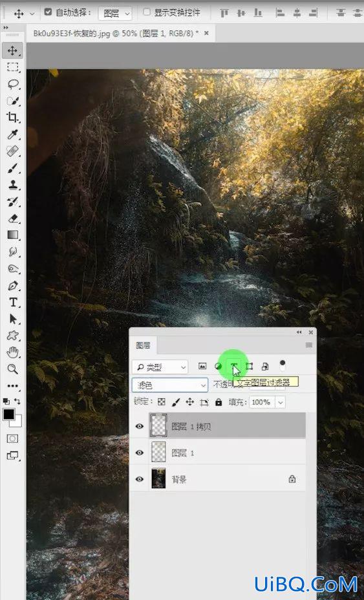Open the Layers panel flyout menu
Screen dimensions: 364x600
[x=309, y=345]
